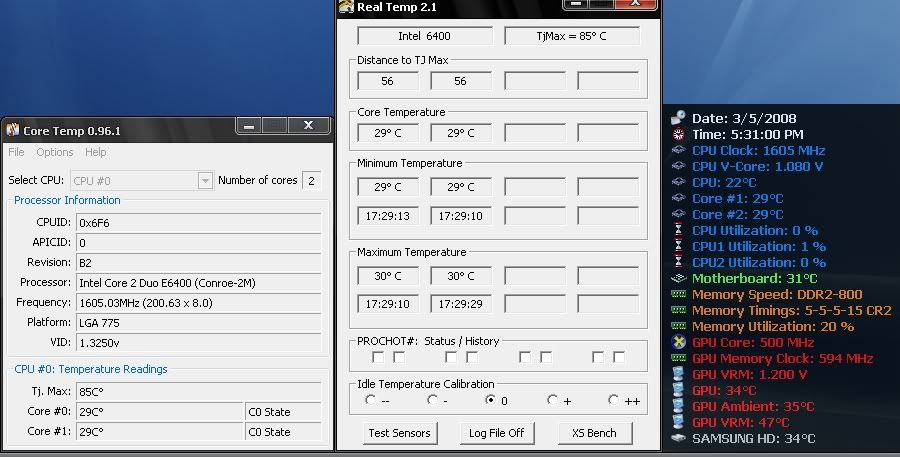Click the icon beside Motherboard: 31°C

point(678,278)
